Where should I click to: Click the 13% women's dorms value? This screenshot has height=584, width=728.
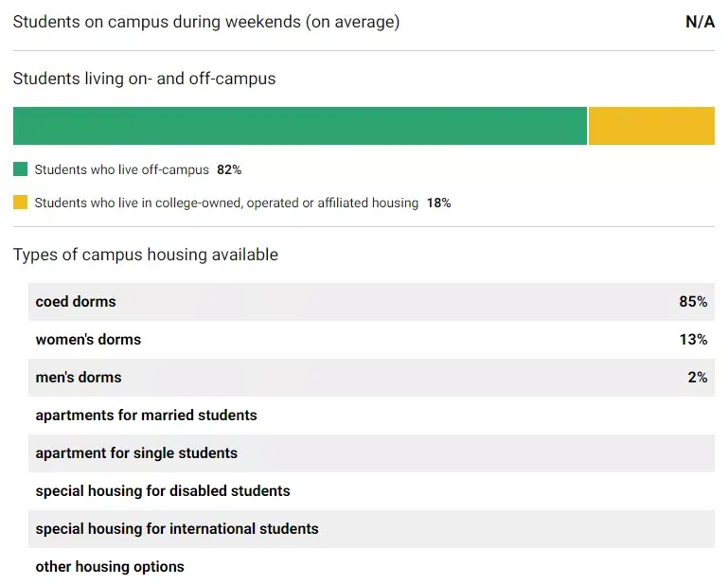coord(692,340)
